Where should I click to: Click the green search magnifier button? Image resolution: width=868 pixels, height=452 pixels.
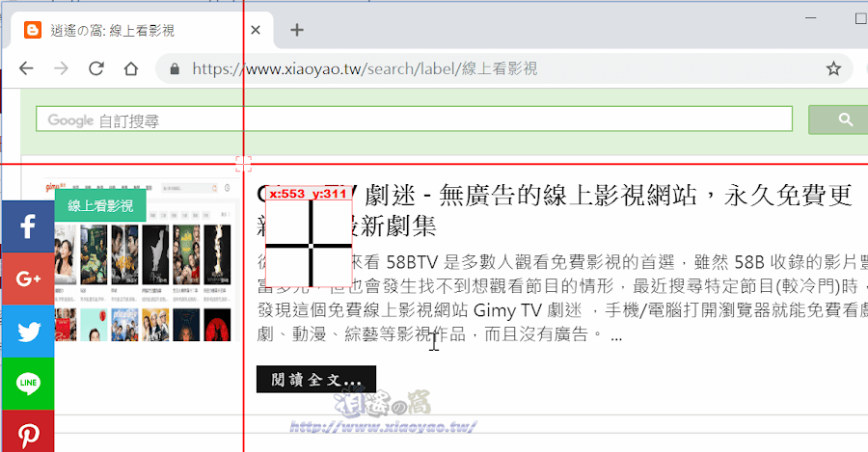(840, 120)
